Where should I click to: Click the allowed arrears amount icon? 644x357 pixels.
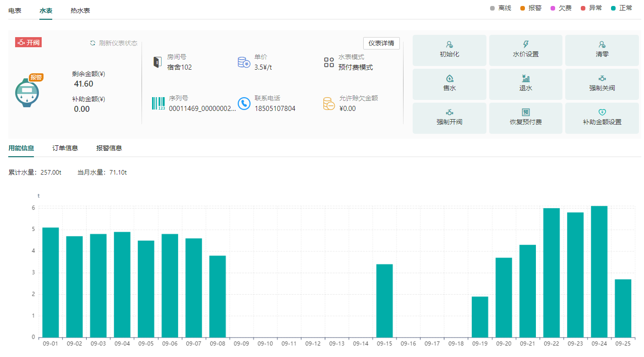(x=329, y=104)
